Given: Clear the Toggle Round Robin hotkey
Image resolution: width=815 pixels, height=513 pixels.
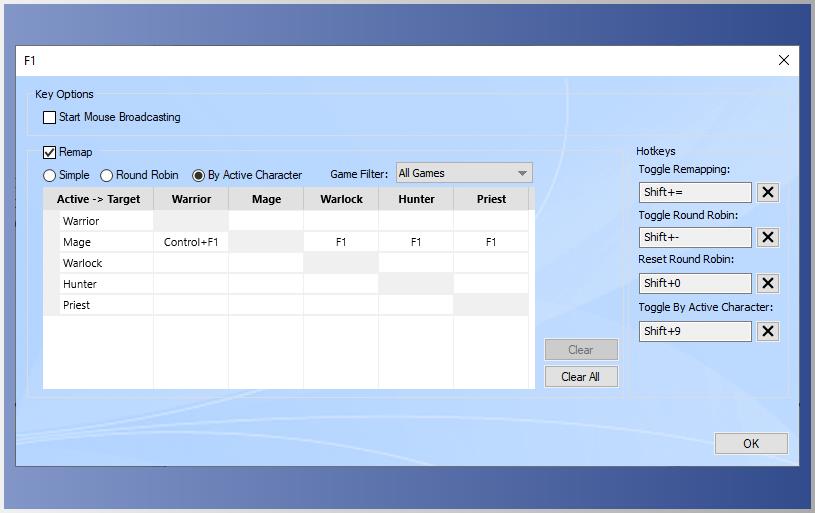Looking at the screenshot, I should [x=767, y=237].
